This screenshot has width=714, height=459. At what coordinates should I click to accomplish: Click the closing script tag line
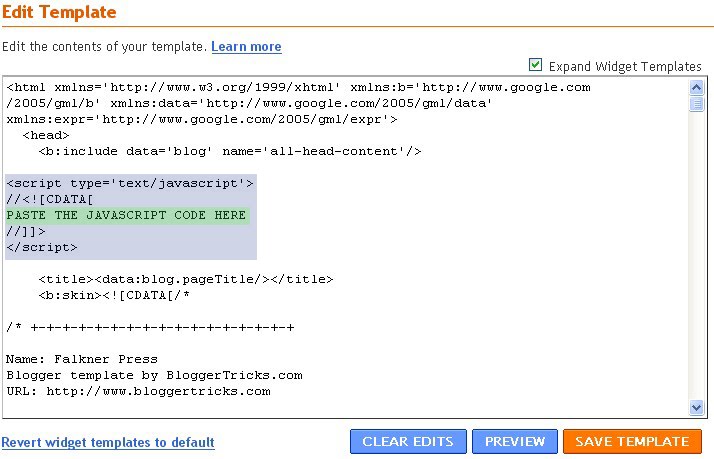coord(42,247)
